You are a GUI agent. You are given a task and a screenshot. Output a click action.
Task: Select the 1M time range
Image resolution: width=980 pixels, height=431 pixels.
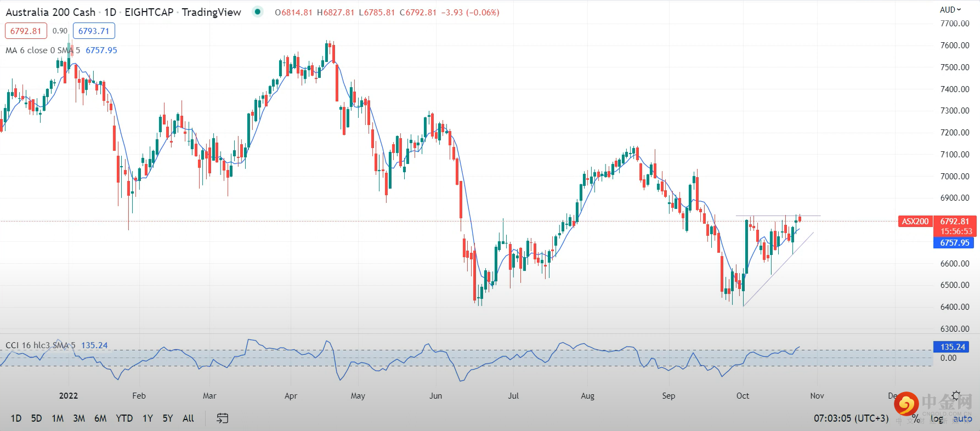[x=58, y=418]
